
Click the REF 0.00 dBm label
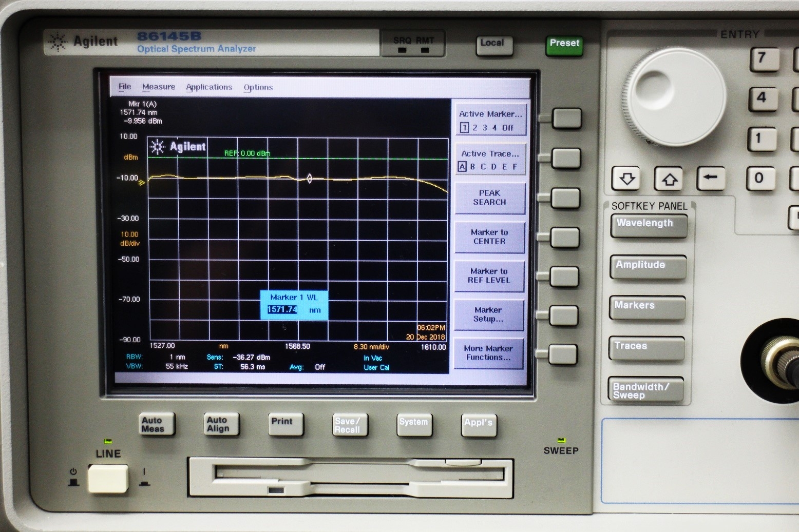coord(247,153)
